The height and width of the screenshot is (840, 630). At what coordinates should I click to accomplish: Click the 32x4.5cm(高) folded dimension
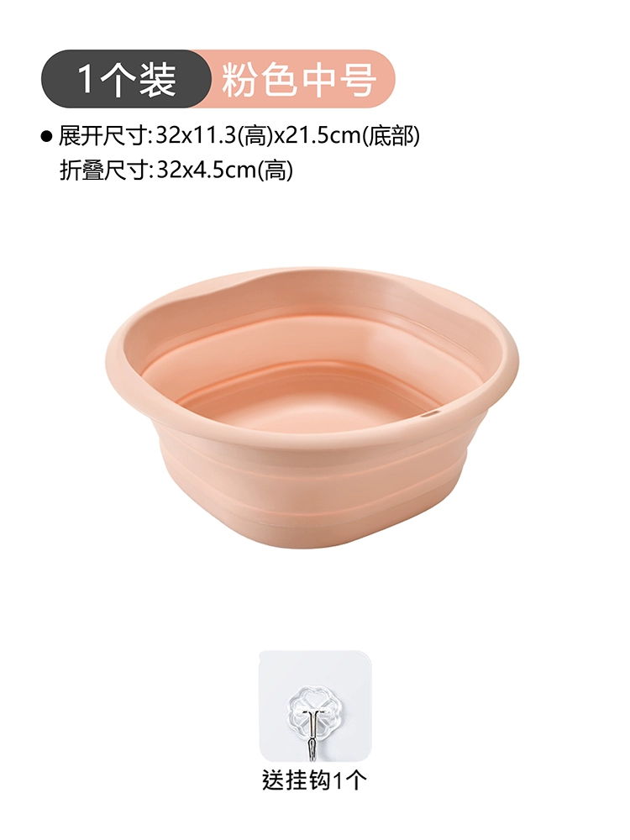pyautogui.click(x=224, y=170)
